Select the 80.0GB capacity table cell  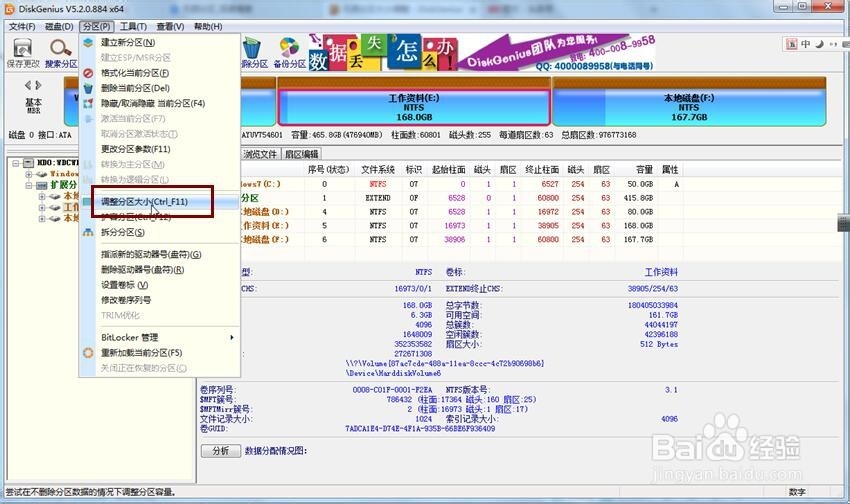[x=640, y=212]
